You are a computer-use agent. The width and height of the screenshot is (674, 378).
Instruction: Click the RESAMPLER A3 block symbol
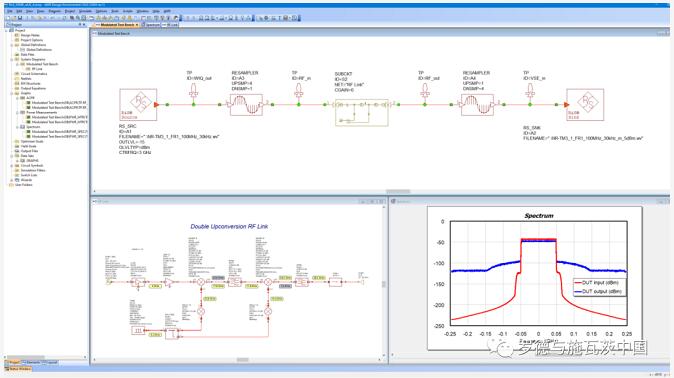click(x=246, y=104)
